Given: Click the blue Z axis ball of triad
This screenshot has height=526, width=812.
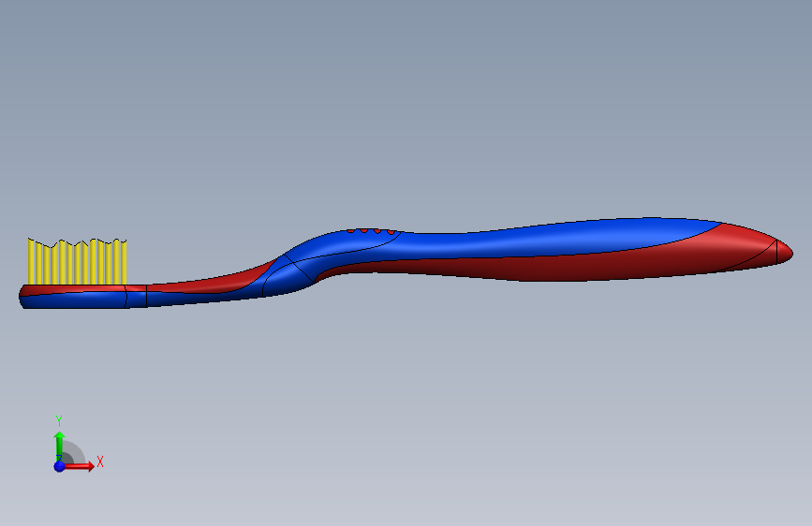Looking at the screenshot, I should coord(59,466).
